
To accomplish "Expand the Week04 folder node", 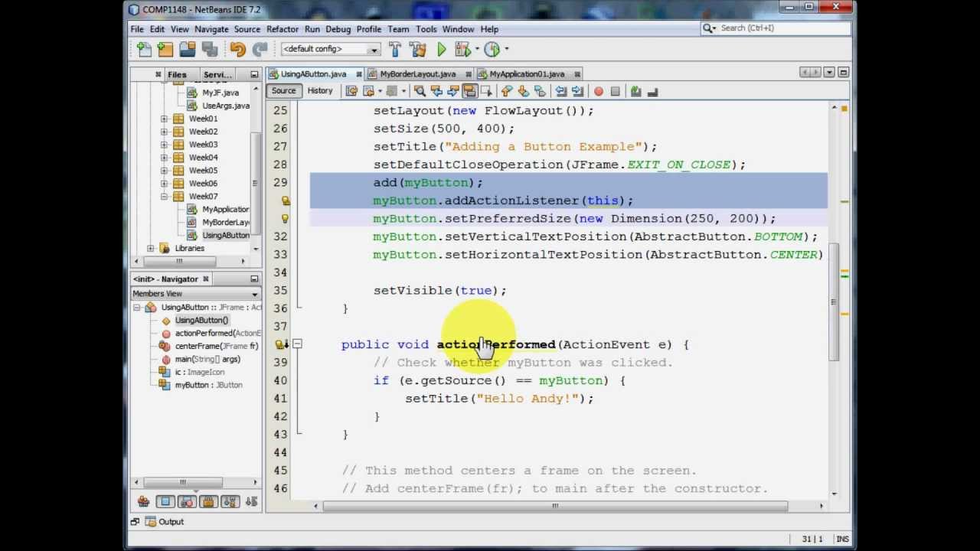I will click(x=164, y=158).
